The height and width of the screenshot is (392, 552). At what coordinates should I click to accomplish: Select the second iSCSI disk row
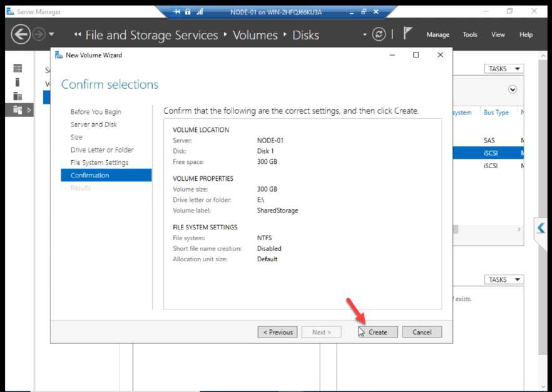pos(488,166)
